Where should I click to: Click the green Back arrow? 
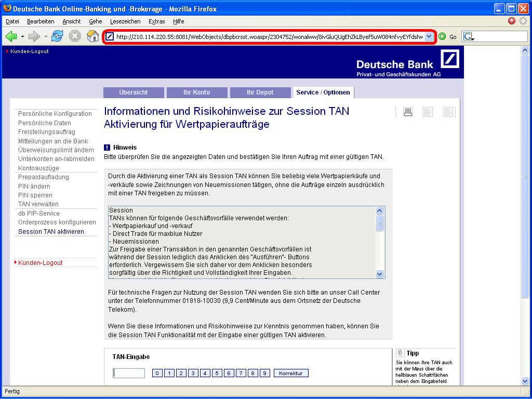[x=11, y=36]
